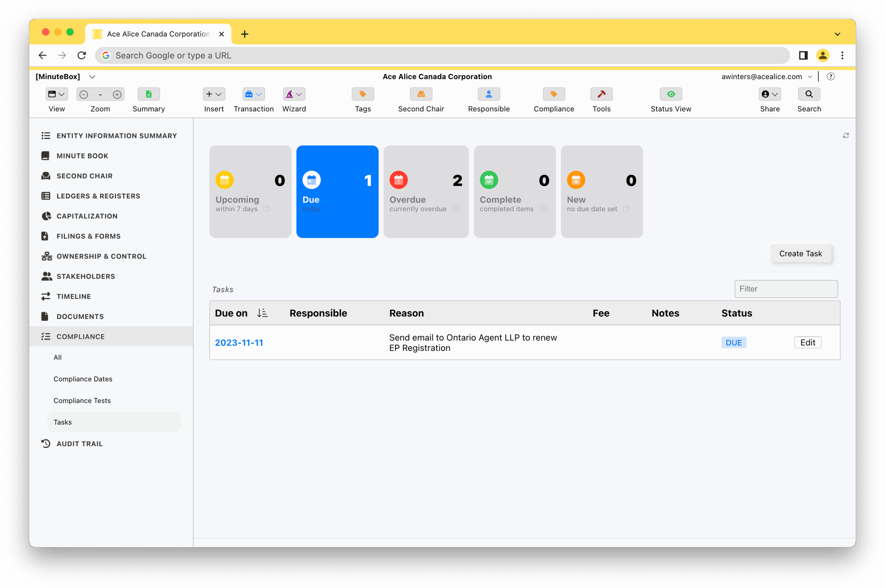Select Compliance Dates submenu item
This screenshot has width=885, height=588.
83,379
